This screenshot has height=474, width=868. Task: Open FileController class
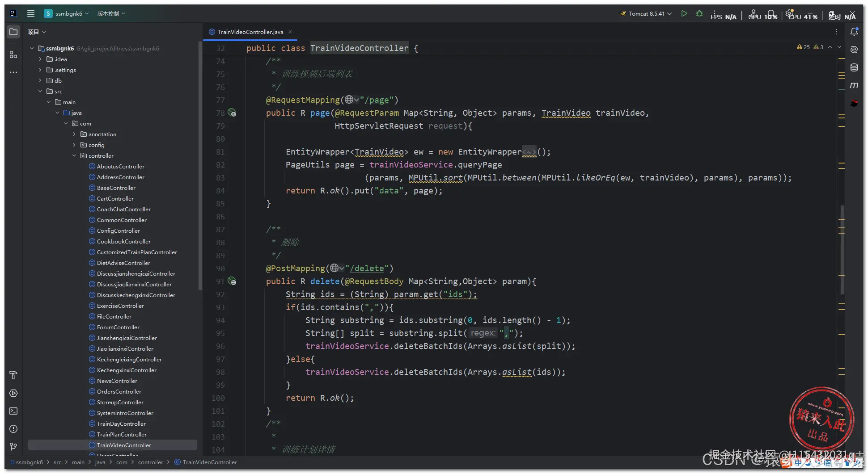[x=114, y=316]
